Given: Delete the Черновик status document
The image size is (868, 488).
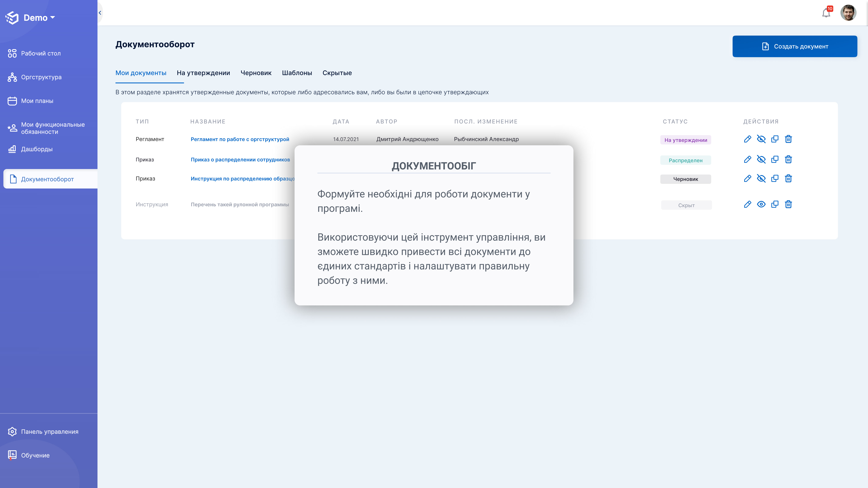Looking at the screenshot, I should 788,179.
